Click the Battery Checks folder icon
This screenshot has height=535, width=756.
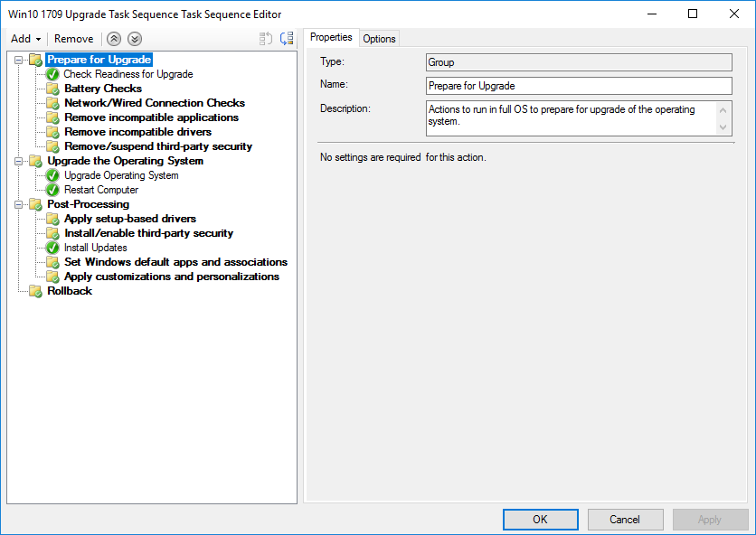(x=53, y=89)
